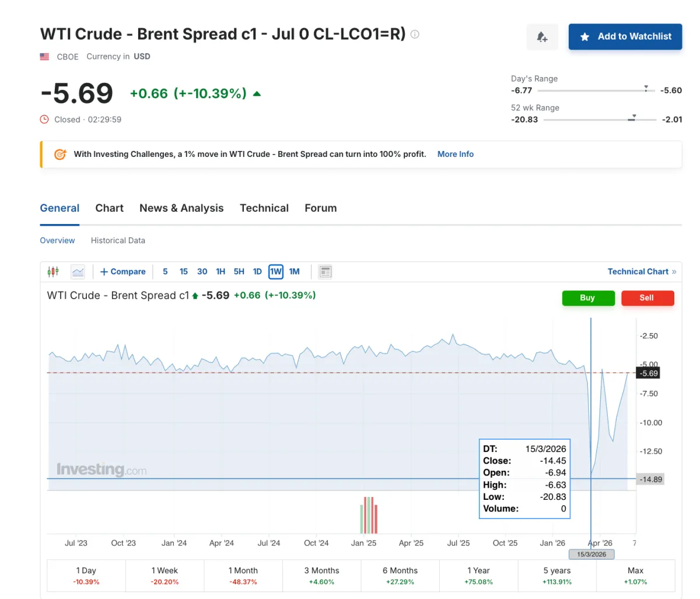Viewport: 700px width, 599px height.
Task: Open the More Info link
Action: coord(456,154)
